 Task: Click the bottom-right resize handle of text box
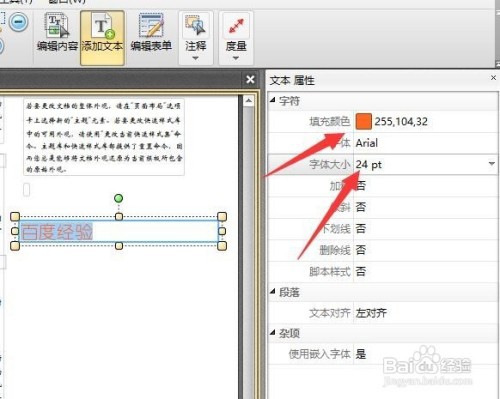click(222, 246)
